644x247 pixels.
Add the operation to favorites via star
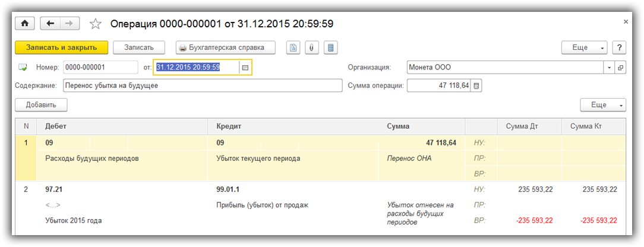[95, 24]
